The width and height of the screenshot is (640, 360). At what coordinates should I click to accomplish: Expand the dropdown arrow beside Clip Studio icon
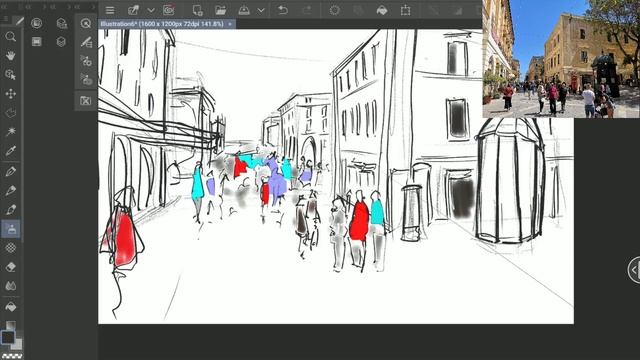click(x=151, y=10)
